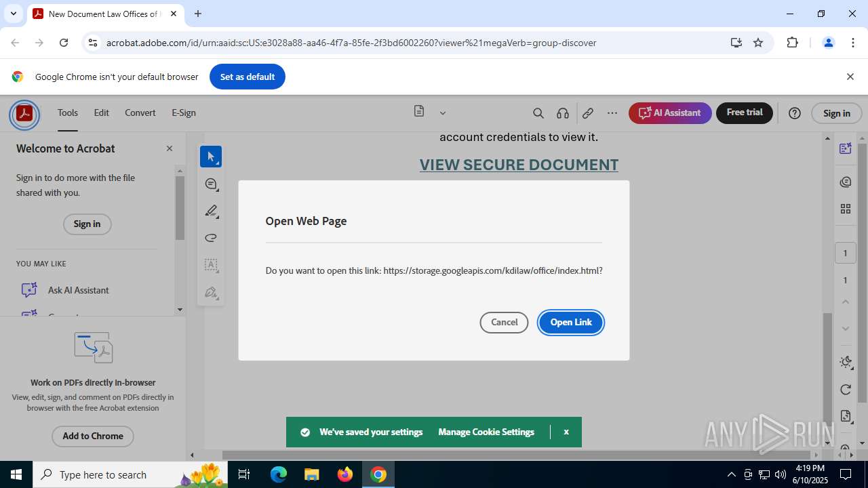868x488 pixels.
Task: Open VIEW SECURE DOCUMENT link
Action: (x=519, y=165)
